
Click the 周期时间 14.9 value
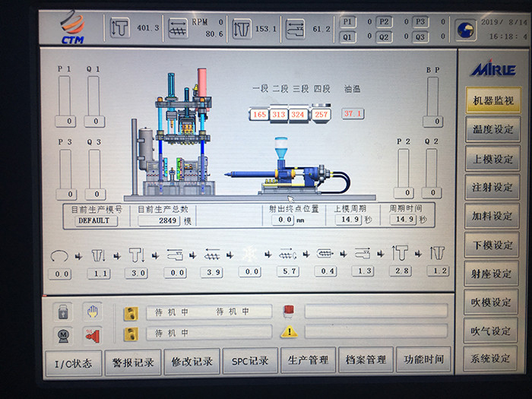pos(404,220)
